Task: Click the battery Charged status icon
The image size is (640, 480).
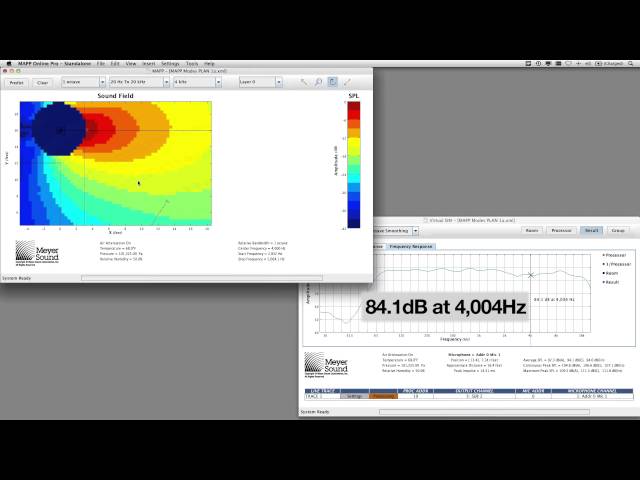Action: (609, 64)
